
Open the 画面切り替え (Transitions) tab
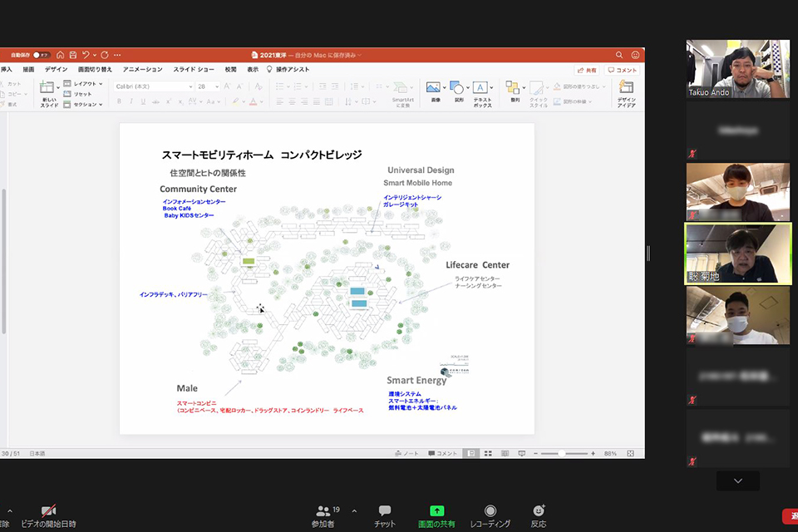click(x=95, y=69)
